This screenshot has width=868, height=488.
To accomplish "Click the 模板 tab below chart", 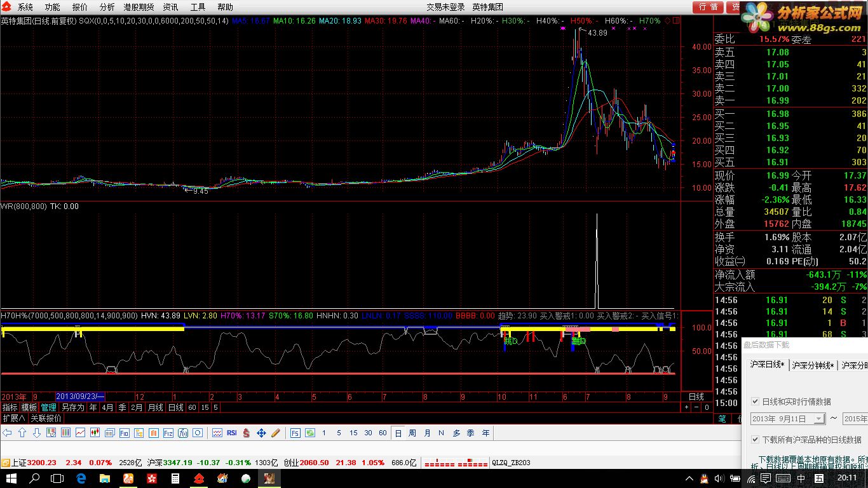I will point(29,407).
